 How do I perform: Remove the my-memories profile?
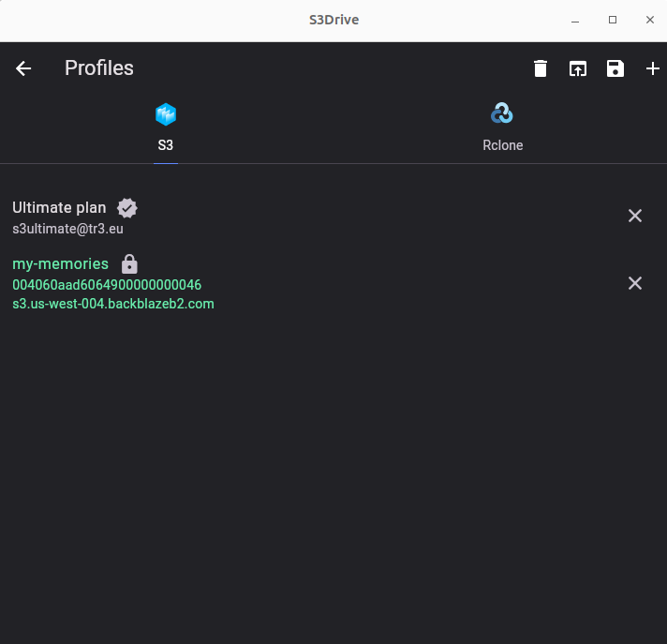(634, 283)
